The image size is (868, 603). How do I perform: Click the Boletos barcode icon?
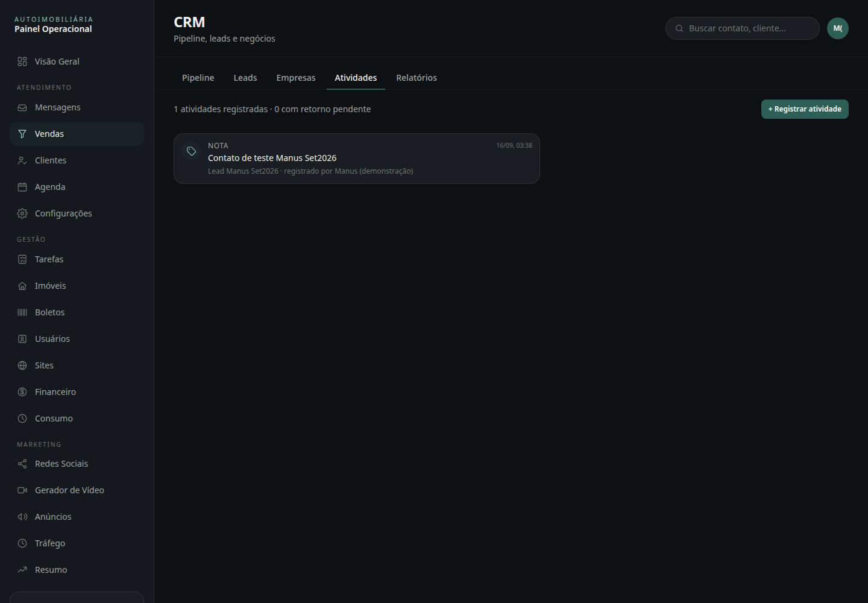coord(22,312)
